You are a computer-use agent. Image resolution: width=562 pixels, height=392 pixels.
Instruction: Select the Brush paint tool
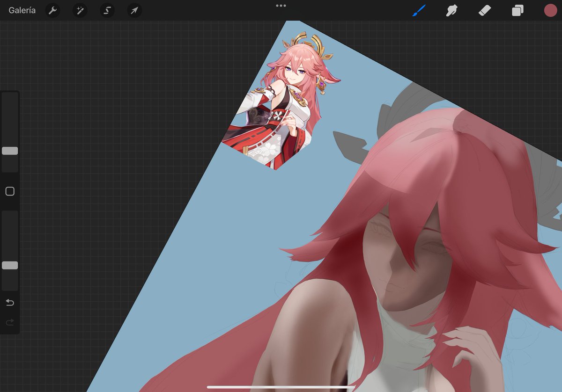(x=419, y=10)
